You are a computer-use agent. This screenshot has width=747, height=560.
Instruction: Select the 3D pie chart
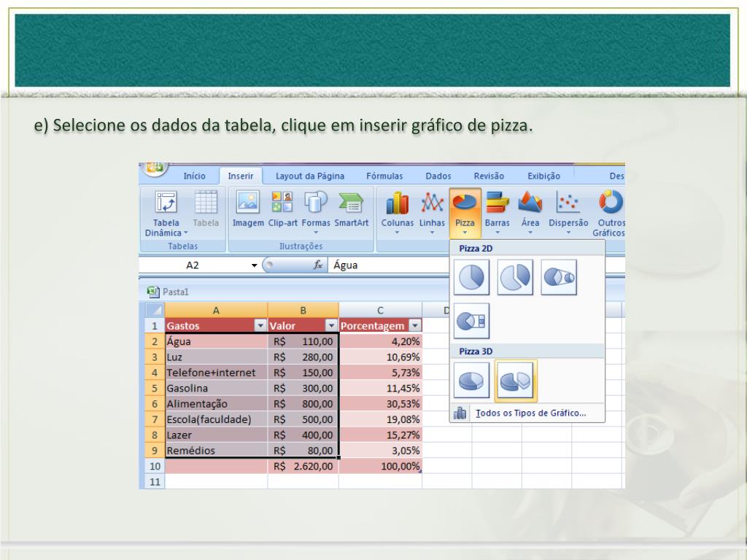(471, 381)
